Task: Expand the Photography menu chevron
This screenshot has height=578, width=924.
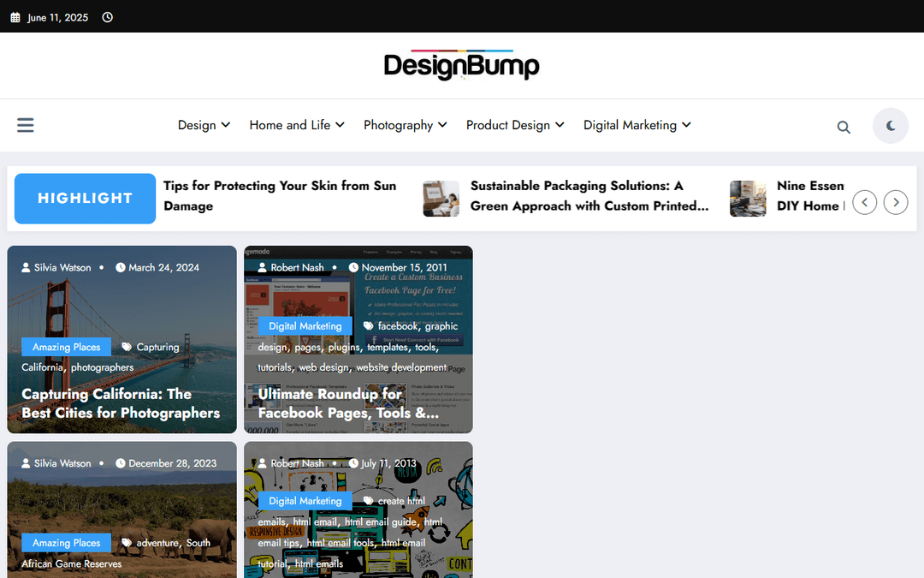Action: point(442,125)
